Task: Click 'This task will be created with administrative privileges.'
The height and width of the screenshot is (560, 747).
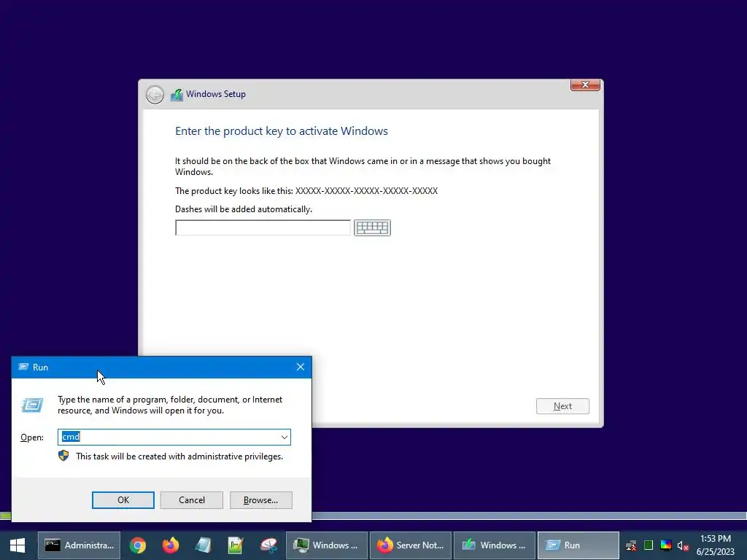Action: tap(179, 456)
